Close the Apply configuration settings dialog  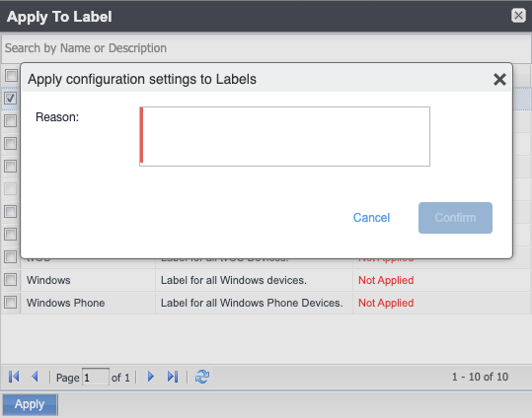coord(499,80)
